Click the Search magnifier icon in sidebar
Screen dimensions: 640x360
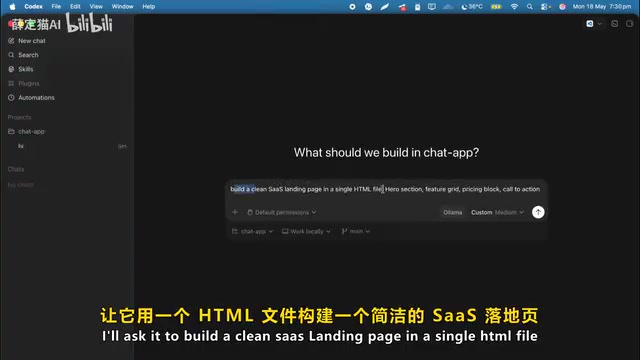pyautogui.click(x=11, y=55)
